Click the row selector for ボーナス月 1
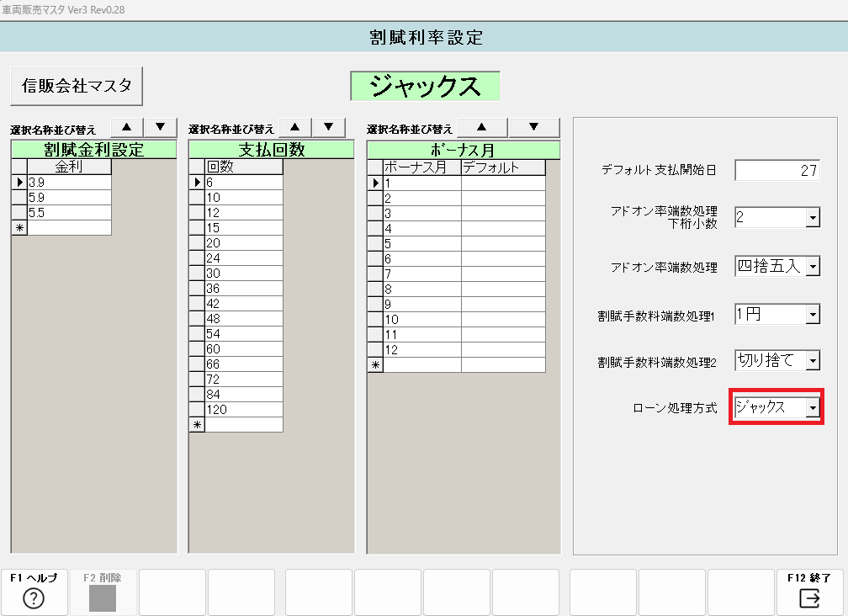The height and width of the screenshot is (616, 848). [x=375, y=183]
